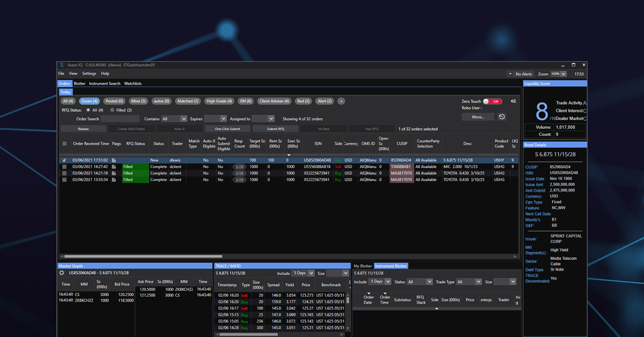This screenshot has width=644, height=337.
Task: Switch to the Watchlists tab
Action: (x=133, y=84)
